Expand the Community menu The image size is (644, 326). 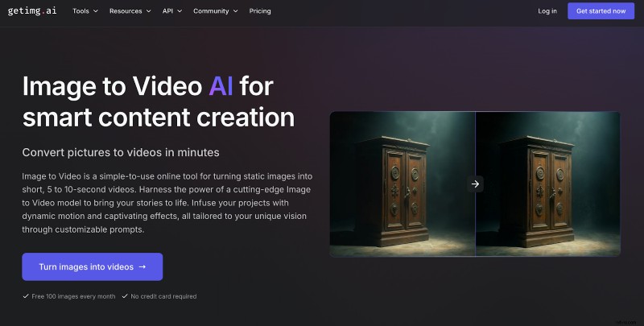click(215, 11)
